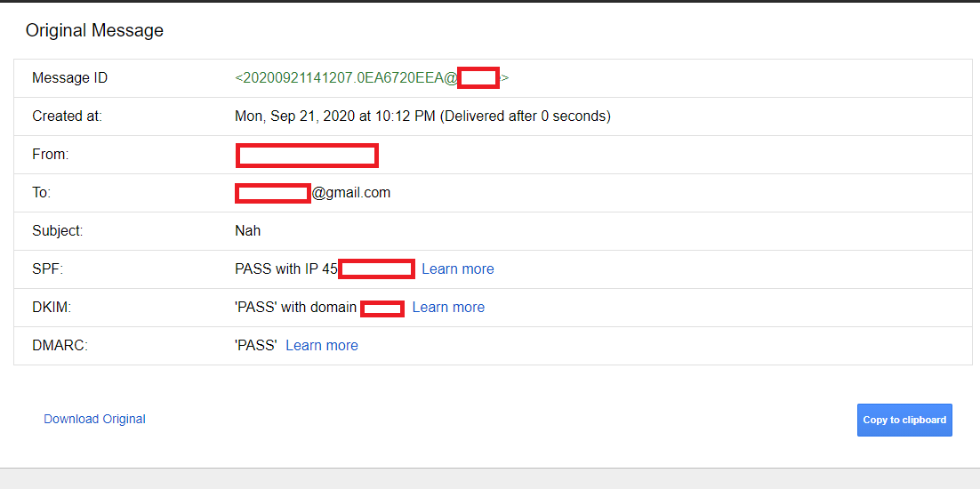Click the To row label

point(41,193)
